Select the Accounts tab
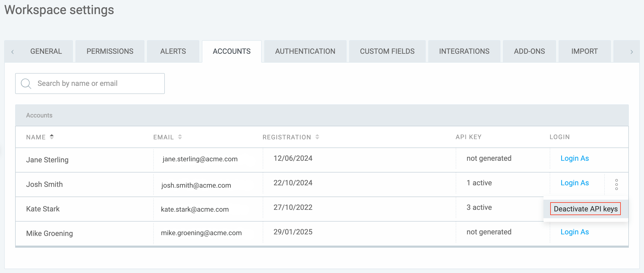The height and width of the screenshot is (273, 644). [232, 51]
